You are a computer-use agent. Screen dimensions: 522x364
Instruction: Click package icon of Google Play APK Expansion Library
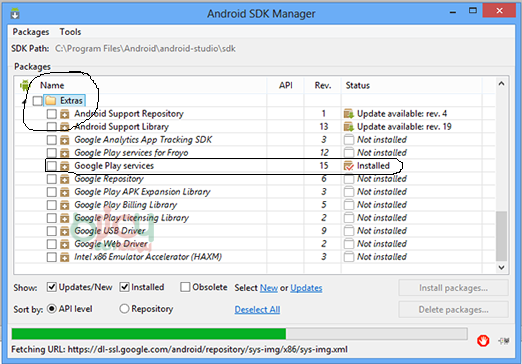[65, 192]
